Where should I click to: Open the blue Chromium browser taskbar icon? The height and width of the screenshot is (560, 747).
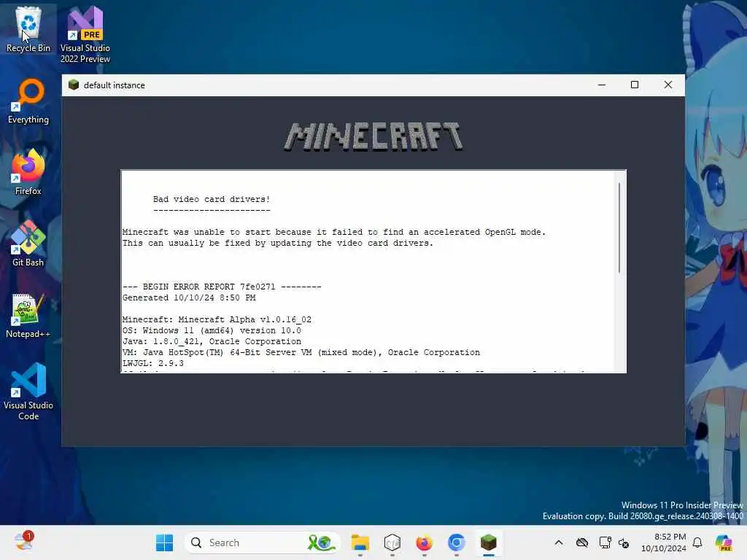click(457, 542)
